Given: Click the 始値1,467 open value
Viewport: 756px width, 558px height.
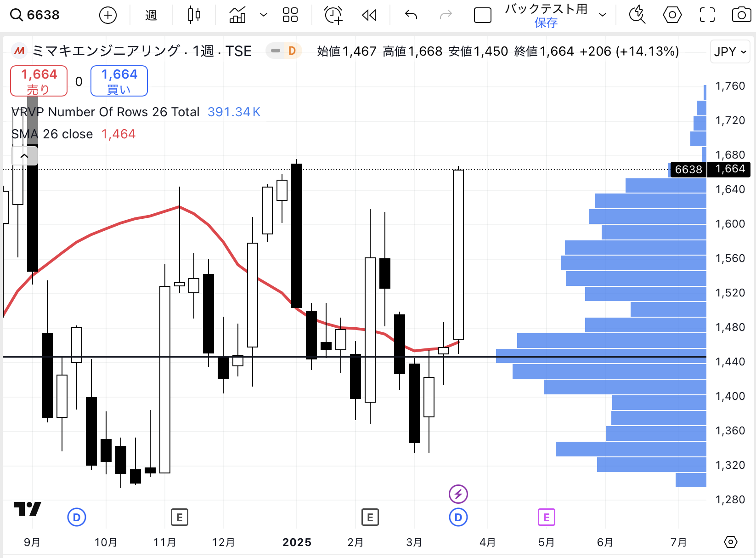Looking at the screenshot, I should coord(347,51).
